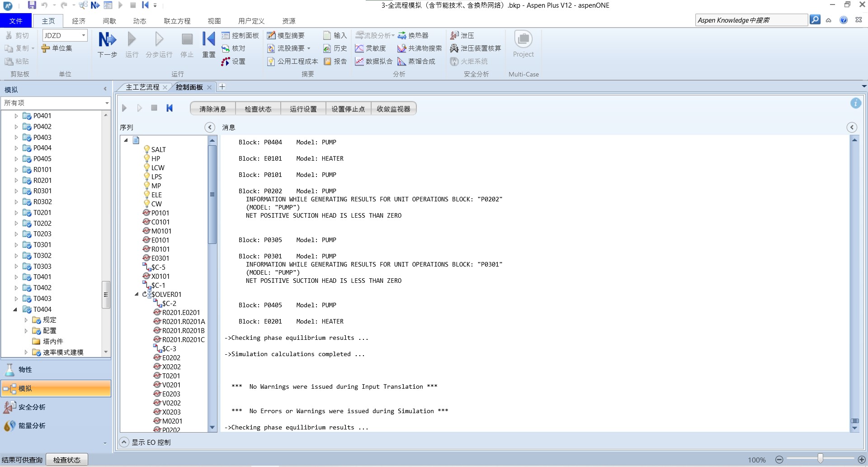The height and width of the screenshot is (467, 868).
Task: Click the 单位集 unit sets icon
Action: click(57, 48)
